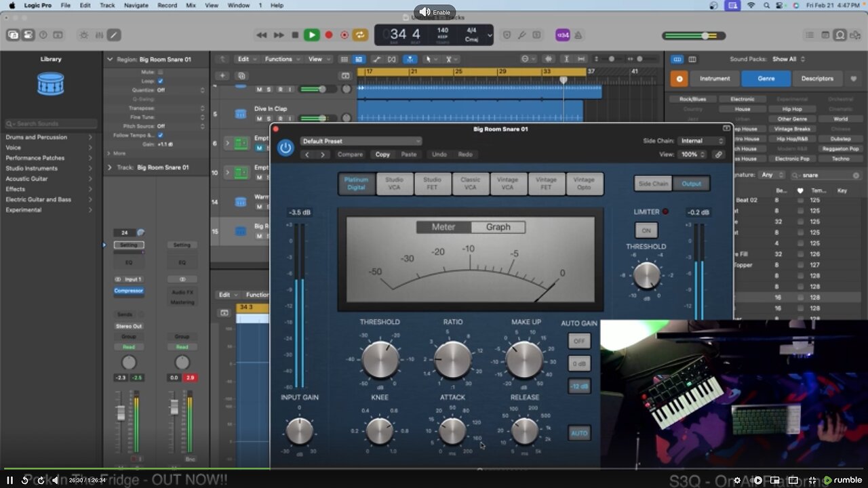Viewport: 868px width, 488px height.
Task: Open Side Chain Internal dropdown
Action: pos(702,141)
